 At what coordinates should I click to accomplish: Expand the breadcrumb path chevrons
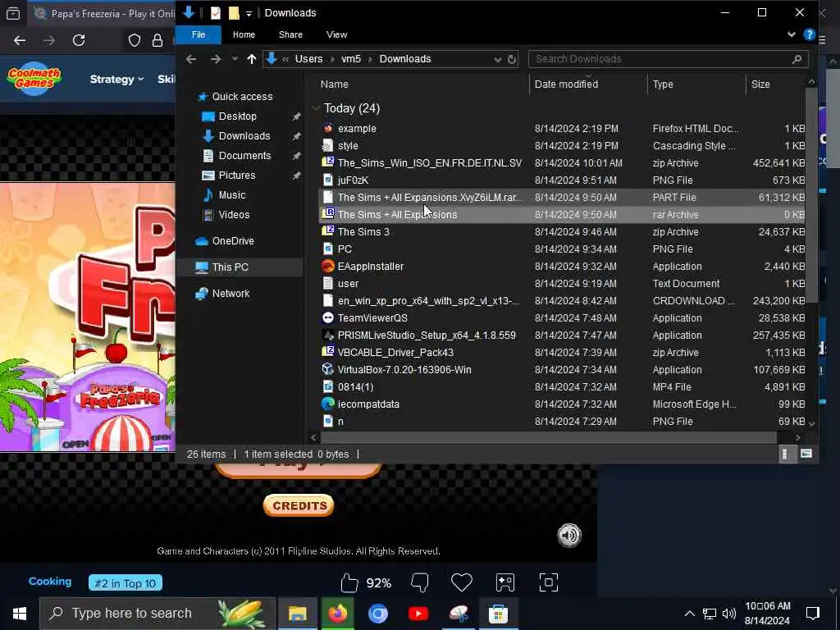pos(285,59)
